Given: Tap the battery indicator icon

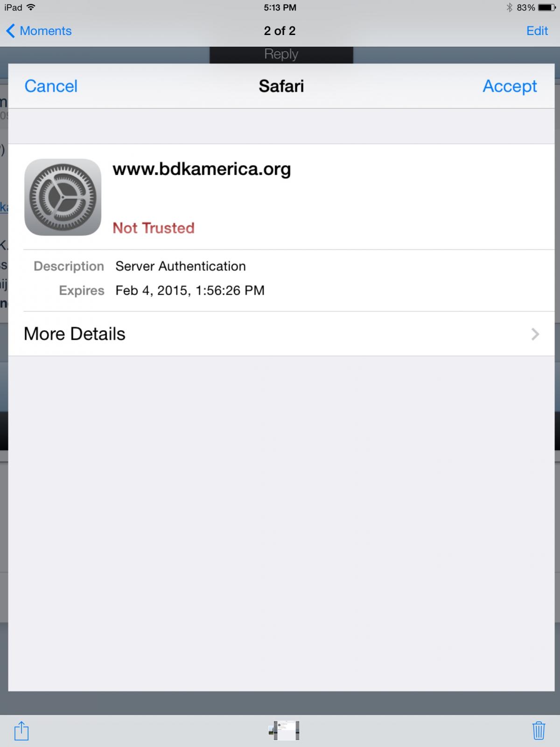Looking at the screenshot, I should [x=546, y=7].
